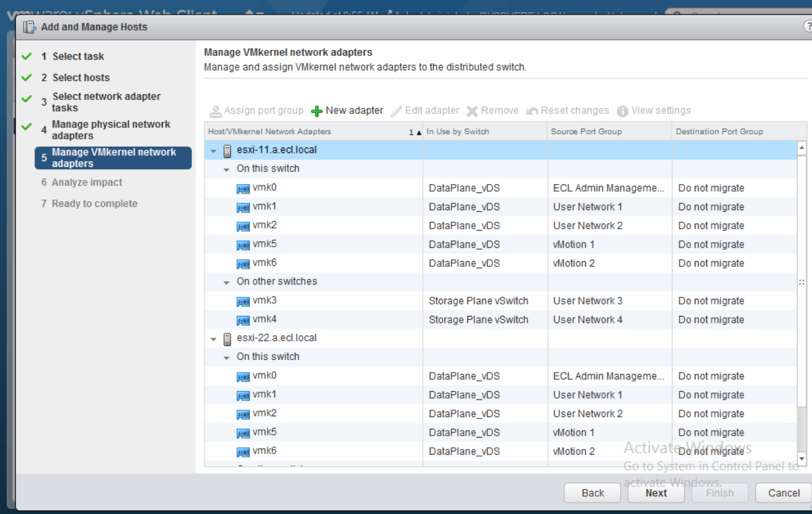
Task: Click the vertical scrollbar thumb in table
Action: tap(802, 281)
